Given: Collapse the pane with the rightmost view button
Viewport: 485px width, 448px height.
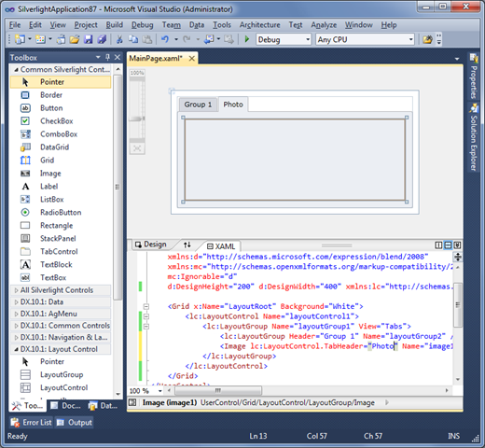Looking at the screenshot, I should tap(457, 245).
